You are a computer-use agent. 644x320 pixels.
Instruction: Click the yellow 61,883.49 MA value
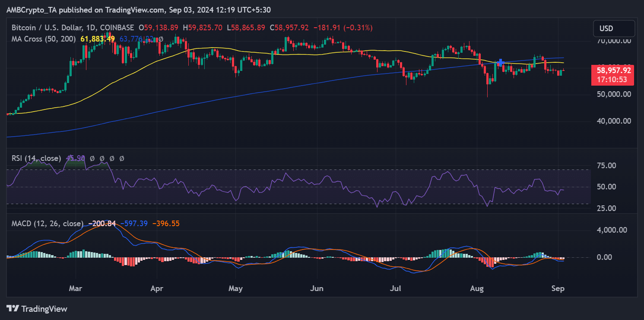point(98,39)
